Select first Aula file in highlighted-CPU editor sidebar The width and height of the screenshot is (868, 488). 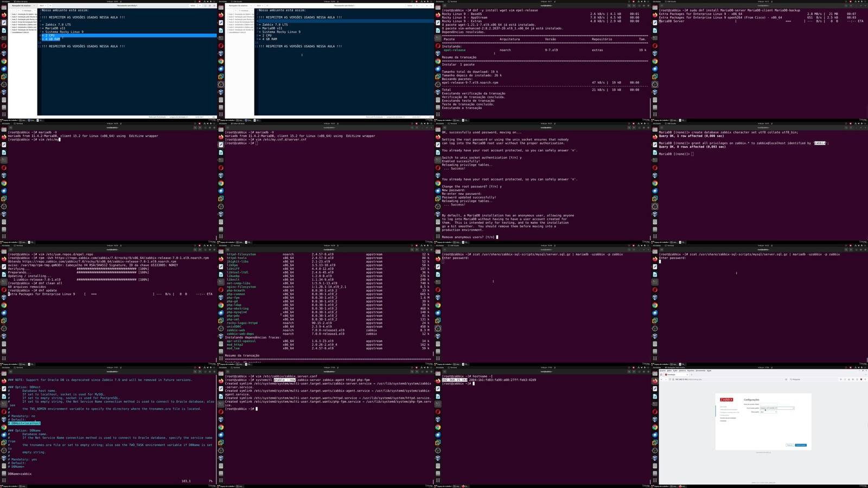point(24,14)
